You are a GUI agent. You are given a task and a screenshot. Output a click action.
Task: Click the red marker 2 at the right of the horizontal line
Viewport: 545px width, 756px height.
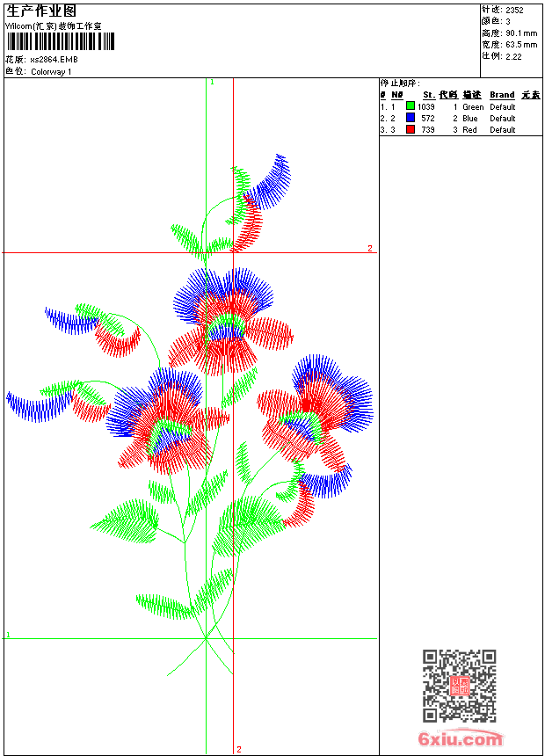tap(370, 248)
